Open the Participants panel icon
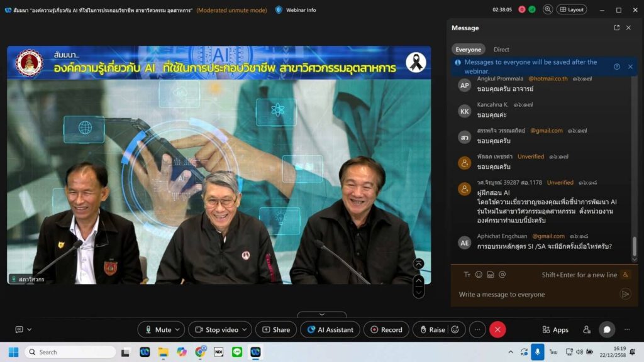 pyautogui.click(x=587, y=330)
